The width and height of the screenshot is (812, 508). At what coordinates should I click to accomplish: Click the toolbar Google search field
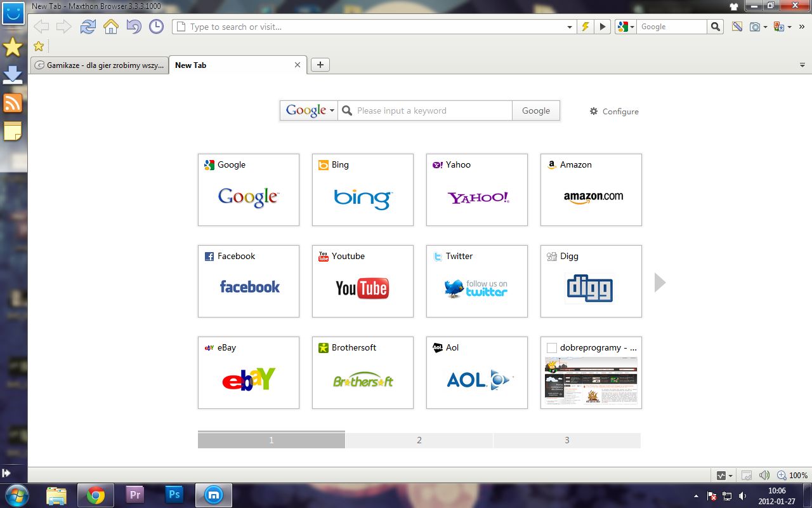pos(671,27)
